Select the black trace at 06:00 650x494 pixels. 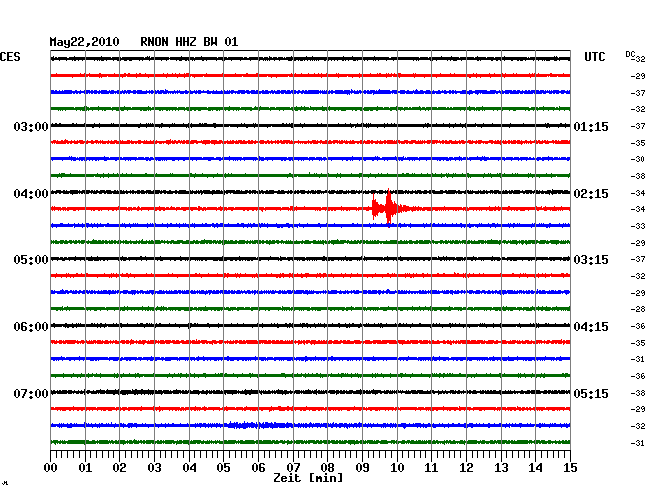click(x=310, y=325)
